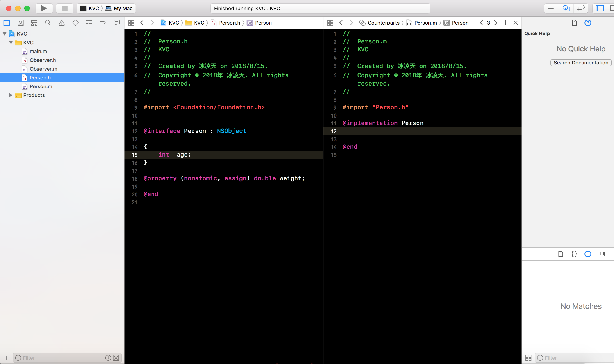Image resolution: width=614 pixels, height=364 pixels.
Task: Switch to Version editor mode
Action: pos(581,8)
